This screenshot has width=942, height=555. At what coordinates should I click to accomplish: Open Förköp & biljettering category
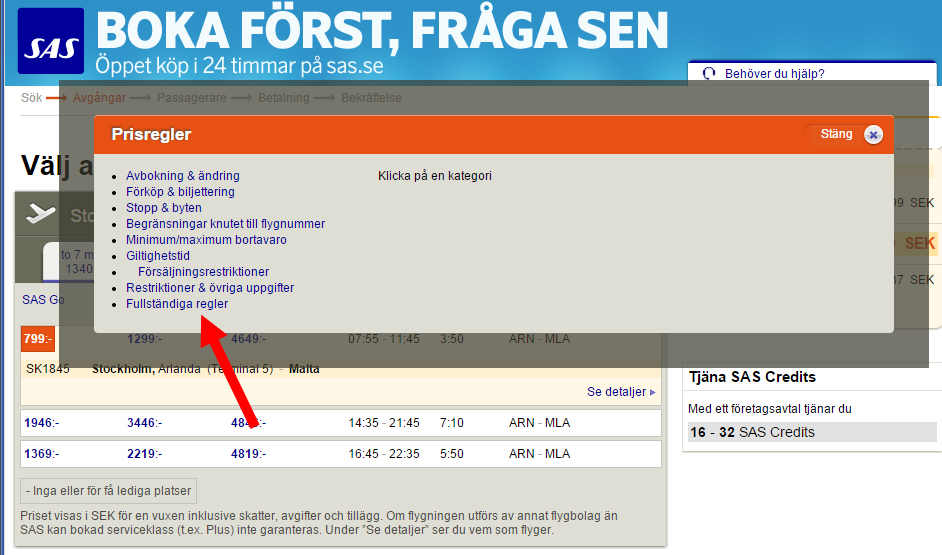coord(180,192)
